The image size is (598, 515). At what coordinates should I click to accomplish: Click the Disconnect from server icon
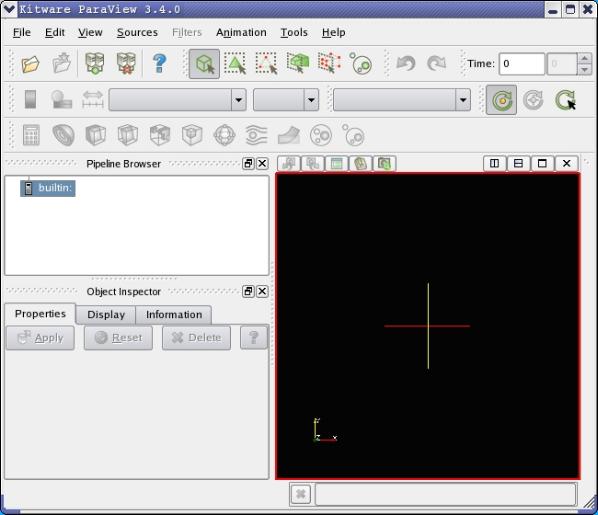tap(126, 63)
